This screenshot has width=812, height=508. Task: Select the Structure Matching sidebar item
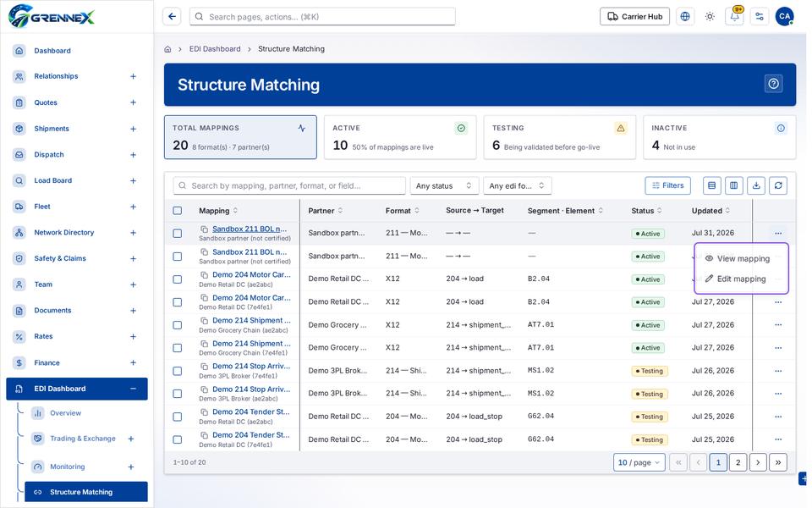[86, 492]
